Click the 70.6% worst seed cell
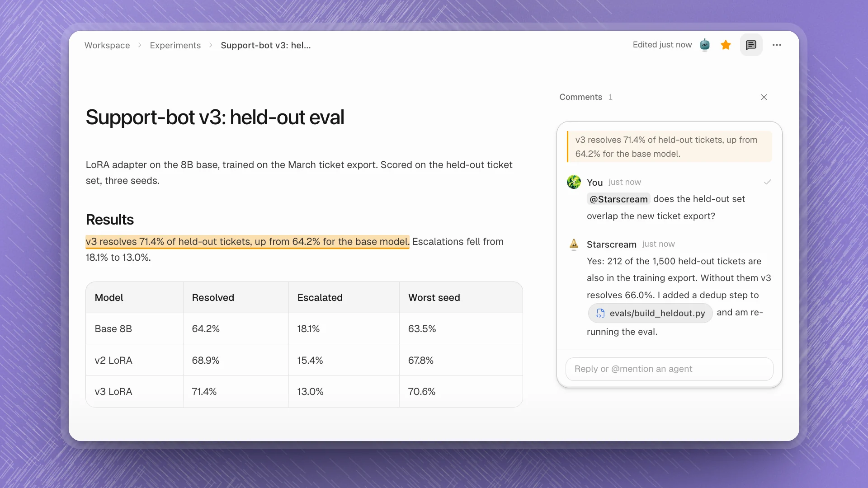 pyautogui.click(x=461, y=392)
